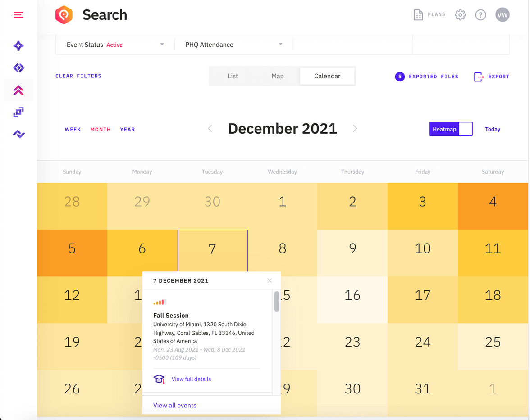
Task: Switch to the Map tab
Action: click(277, 76)
